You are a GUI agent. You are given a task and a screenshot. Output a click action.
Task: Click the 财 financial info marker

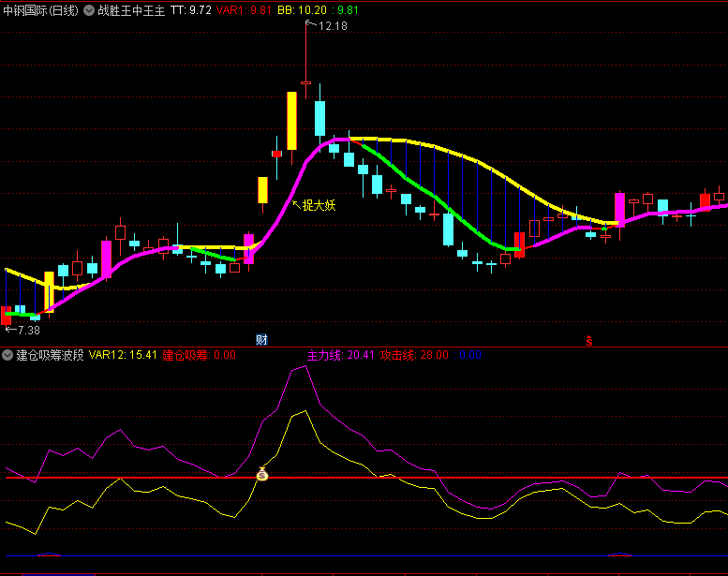pyautogui.click(x=261, y=339)
